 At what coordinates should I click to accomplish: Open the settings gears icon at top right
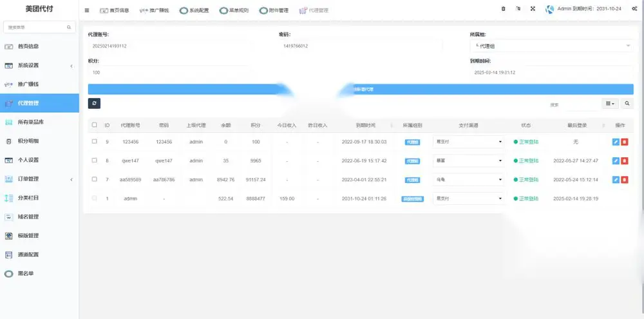coord(634,8)
